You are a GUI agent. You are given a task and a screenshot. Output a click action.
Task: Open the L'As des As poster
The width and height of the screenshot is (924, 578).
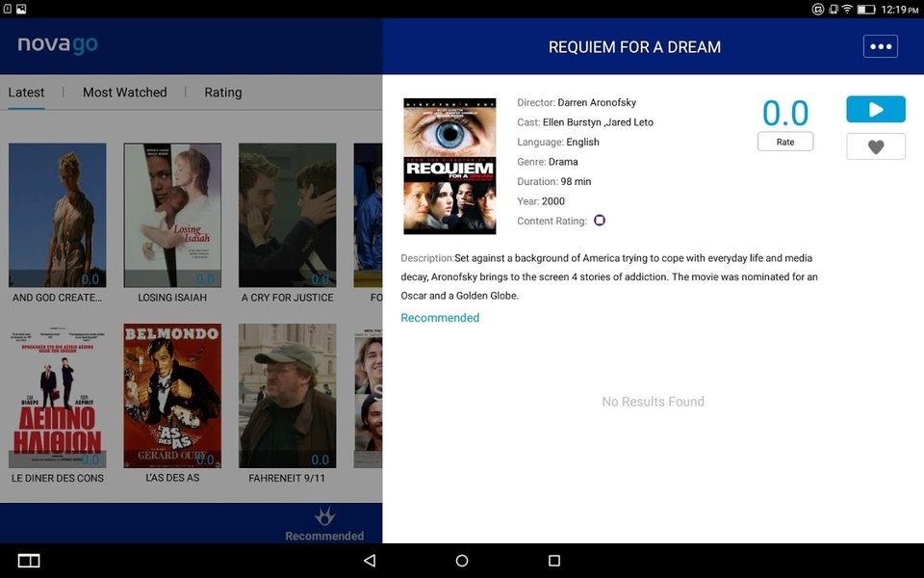click(x=172, y=396)
